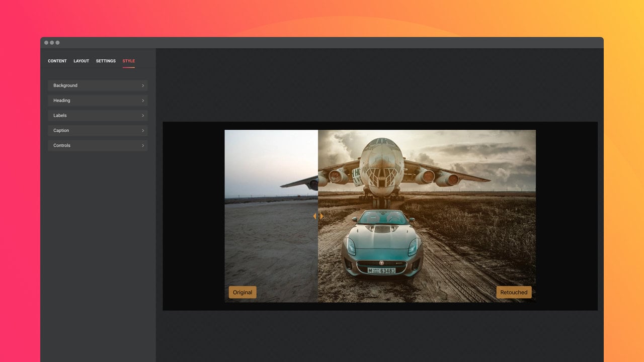The image size is (644, 362).
Task: Open the Controls style section
Action: tap(98, 146)
